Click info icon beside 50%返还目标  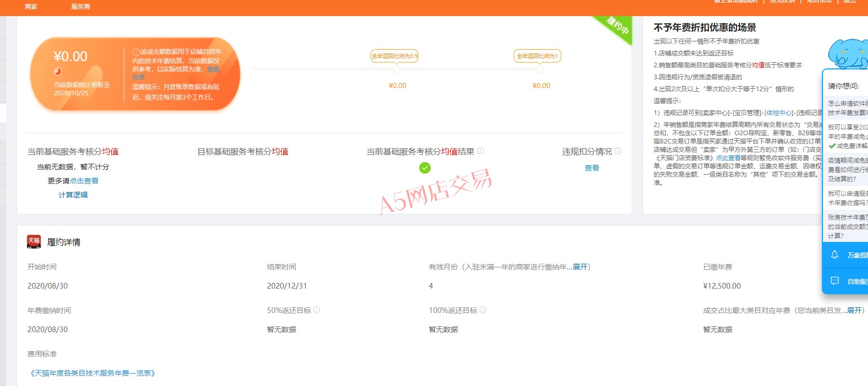[317, 310]
